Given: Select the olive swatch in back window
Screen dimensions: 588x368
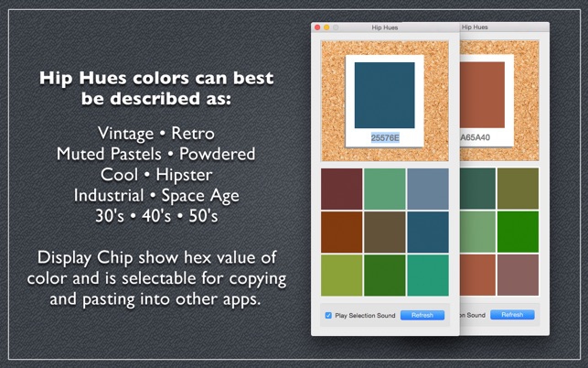Looking at the screenshot, I should (x=518, y=189).
